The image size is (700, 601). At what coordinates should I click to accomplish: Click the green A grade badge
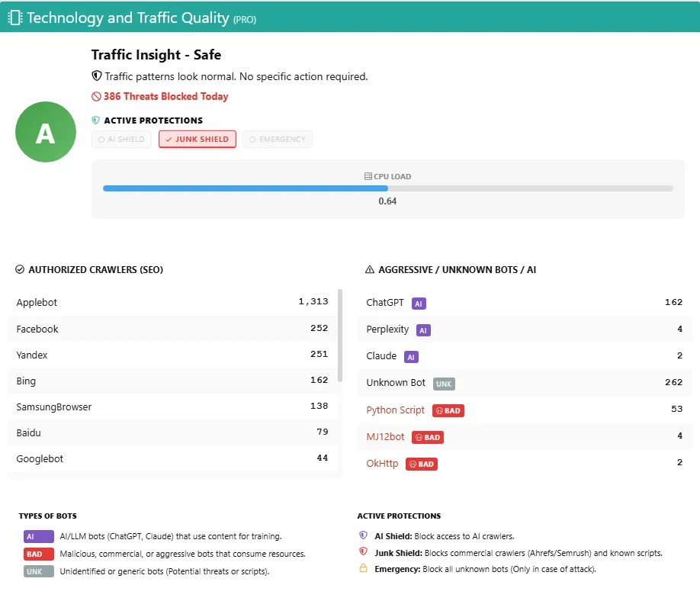tap(46, 132)
